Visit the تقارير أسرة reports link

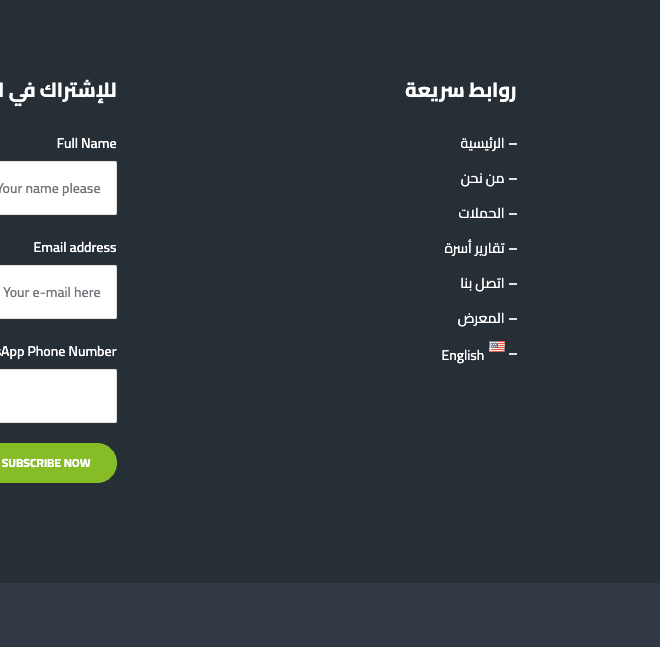click(474, 248)
